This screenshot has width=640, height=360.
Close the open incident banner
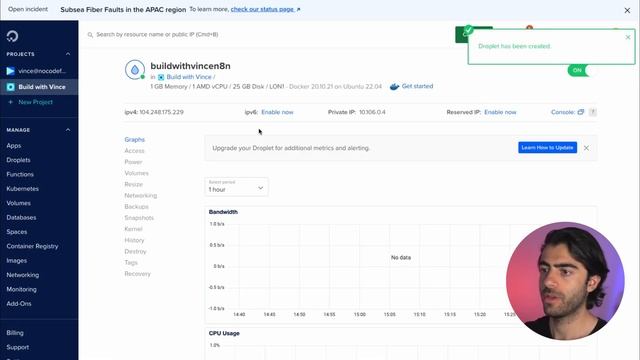(627, 11)
